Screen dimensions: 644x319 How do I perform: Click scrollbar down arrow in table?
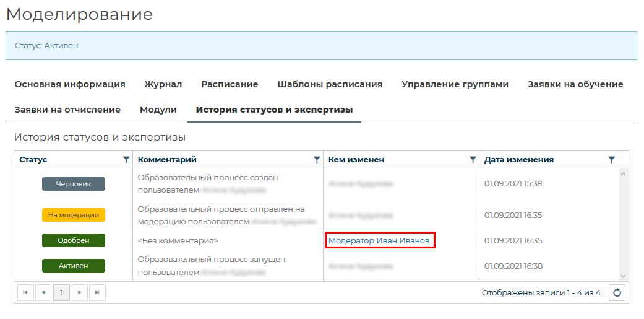[x=623, y=276]
